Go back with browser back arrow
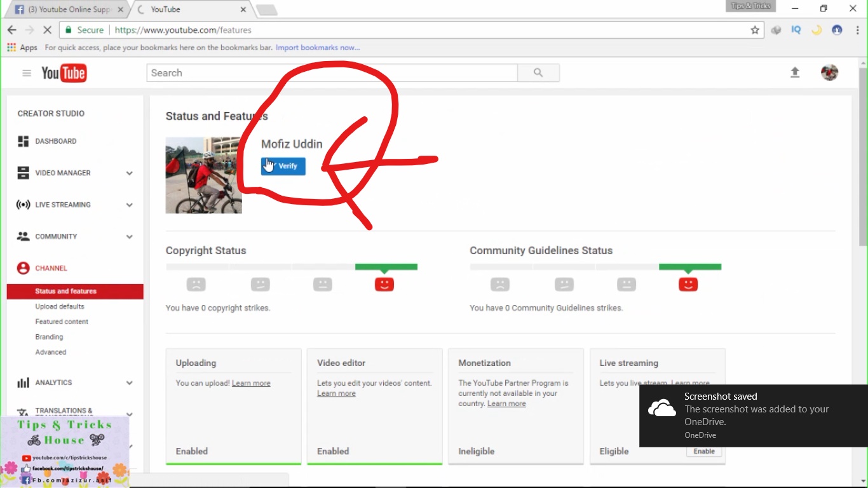The width and height of the screenshot is (868, 488). point(11,30)
